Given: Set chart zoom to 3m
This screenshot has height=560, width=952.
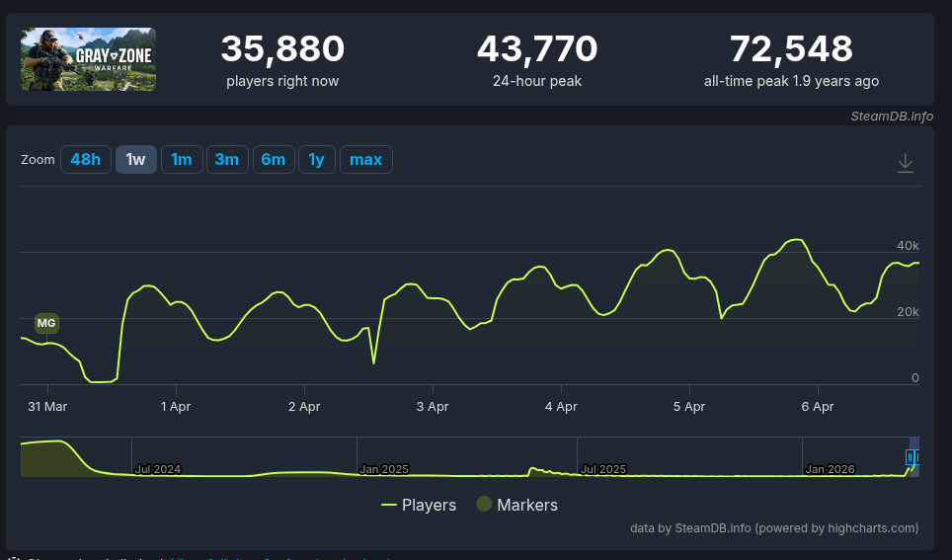Looking at the screenshot, I should point(227,160).
